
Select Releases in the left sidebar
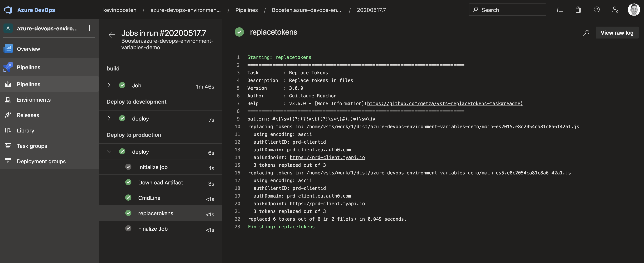[28, 115]
